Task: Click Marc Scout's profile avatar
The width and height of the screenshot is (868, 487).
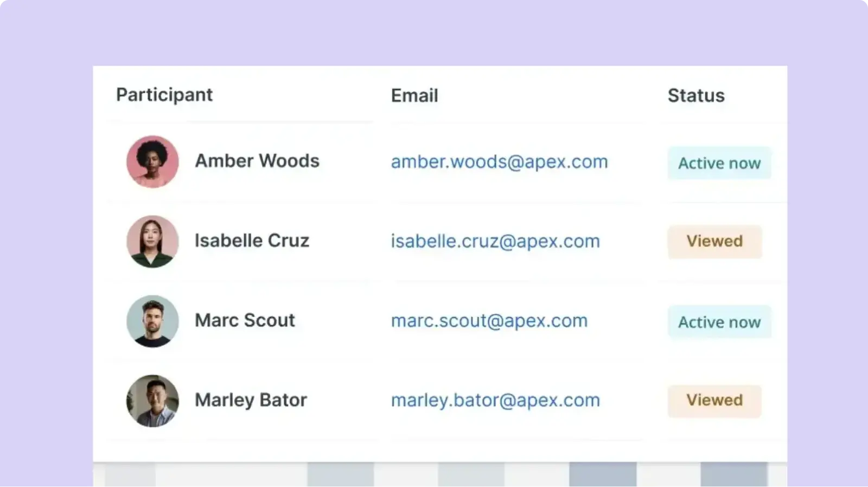Action: [152, 321]
